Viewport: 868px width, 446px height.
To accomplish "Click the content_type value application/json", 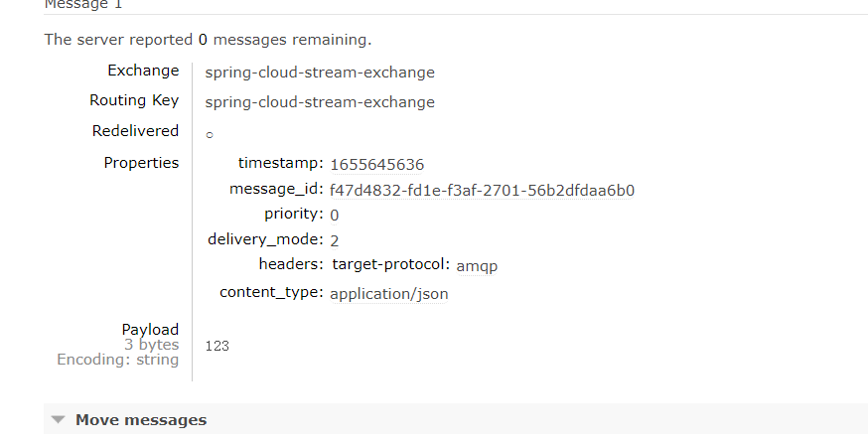I will pyautogui.click(x=388, y=294).
